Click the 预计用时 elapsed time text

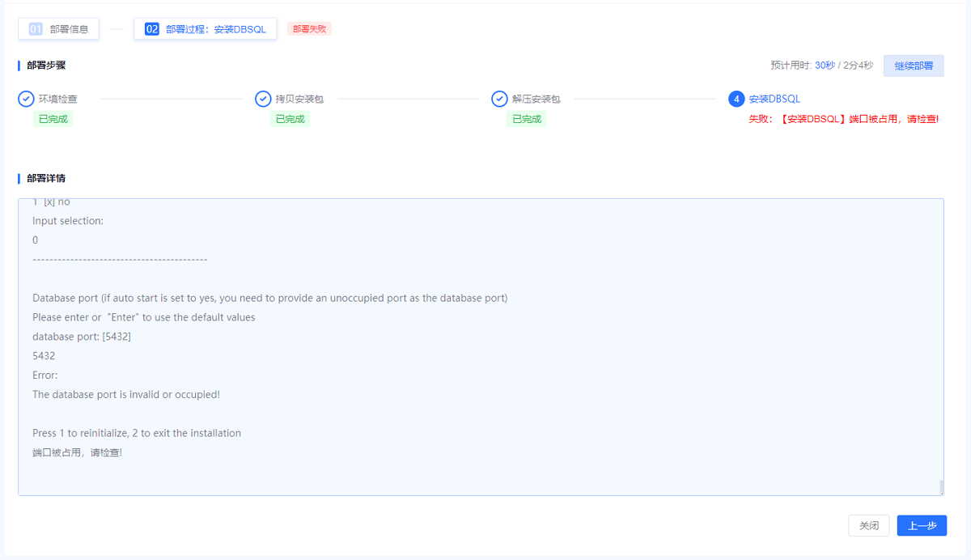click(821, 66)
